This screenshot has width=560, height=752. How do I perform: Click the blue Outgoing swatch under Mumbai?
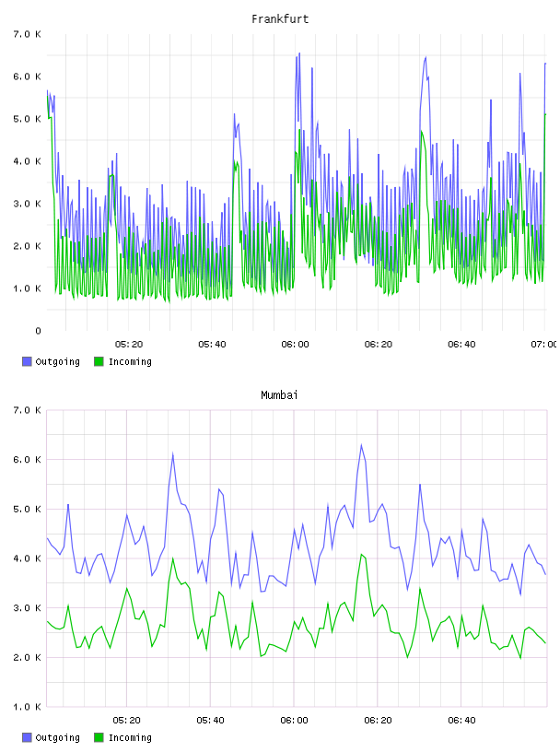click(27, 737)
